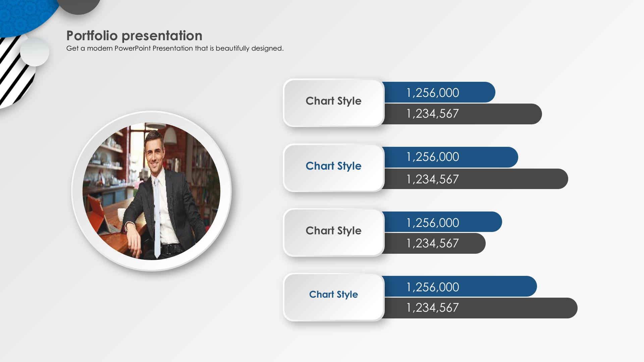Viewport: 644px width, 362px height.
Task: Select the third blue 1,256,000 bar
Action: pos(443,222)
